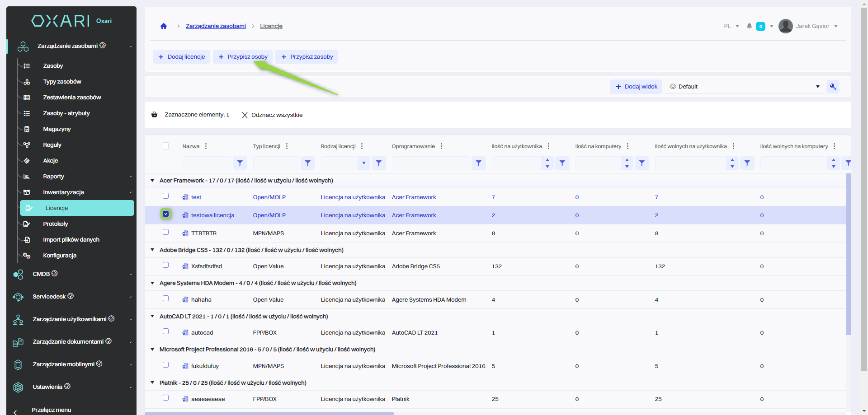Open notifications bell icon
The image size is (868, 415).
[749, 26]
